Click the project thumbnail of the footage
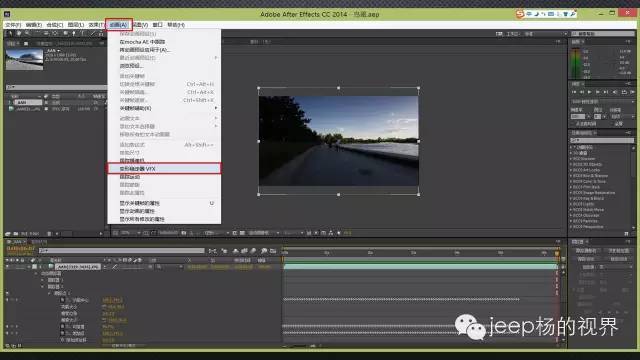 24,59
